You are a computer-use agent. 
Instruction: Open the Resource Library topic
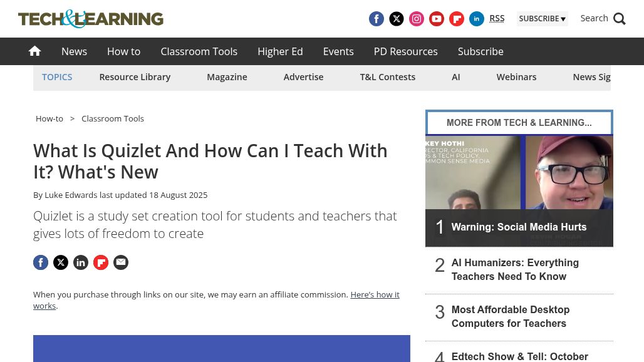point(135,77)
